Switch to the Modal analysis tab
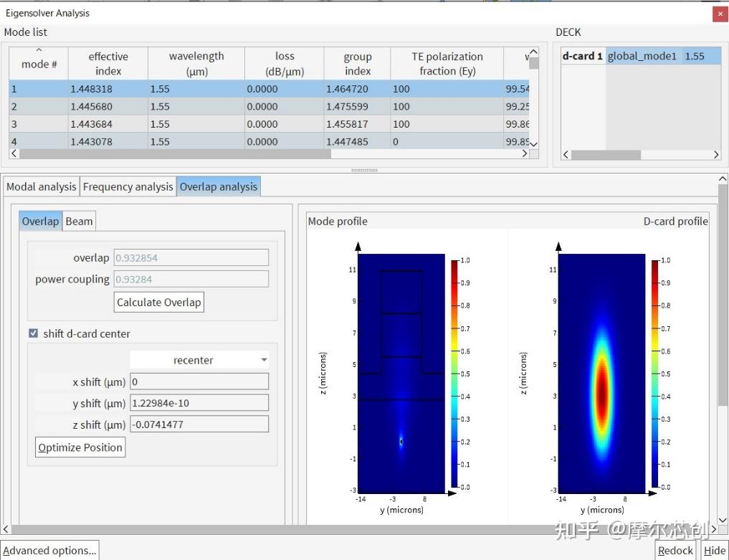 [x=41, y=186]
